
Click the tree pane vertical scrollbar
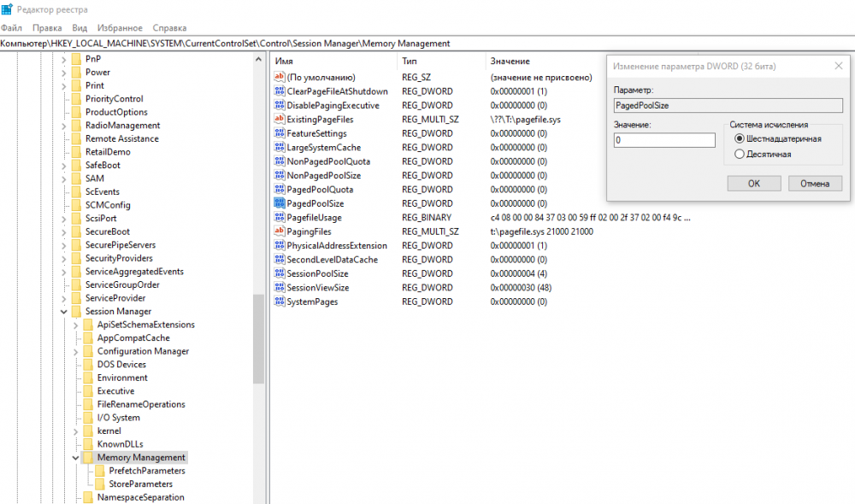pos(258,342)
